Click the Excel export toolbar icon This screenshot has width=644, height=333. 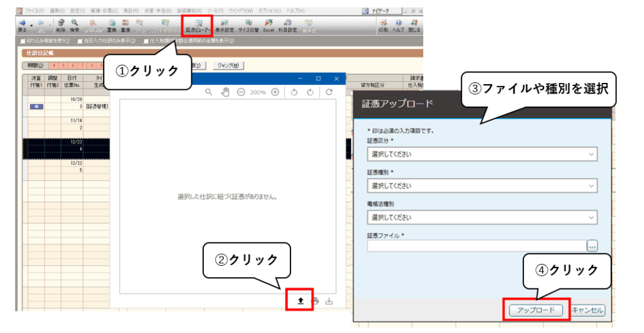click(269, 25)
